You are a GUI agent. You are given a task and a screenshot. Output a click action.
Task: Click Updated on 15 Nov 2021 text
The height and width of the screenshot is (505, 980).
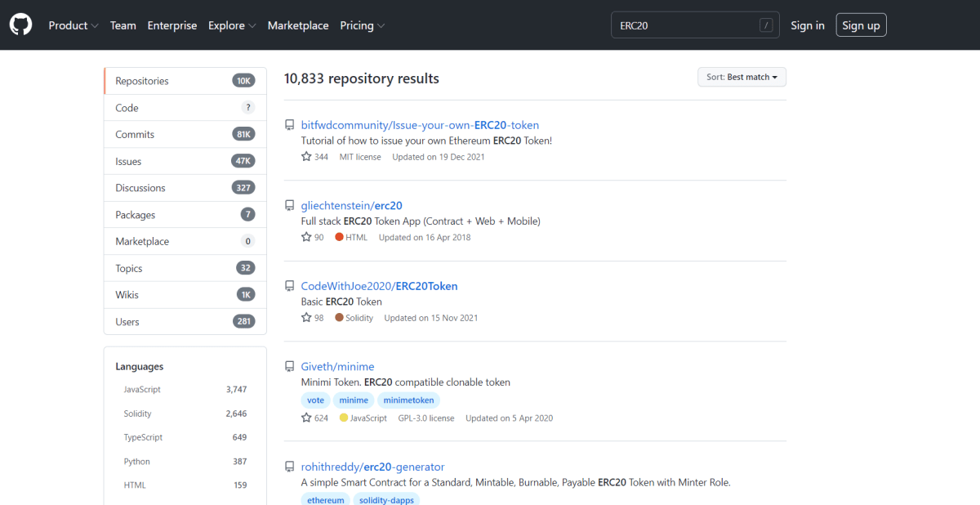click(x=430, y=318)
